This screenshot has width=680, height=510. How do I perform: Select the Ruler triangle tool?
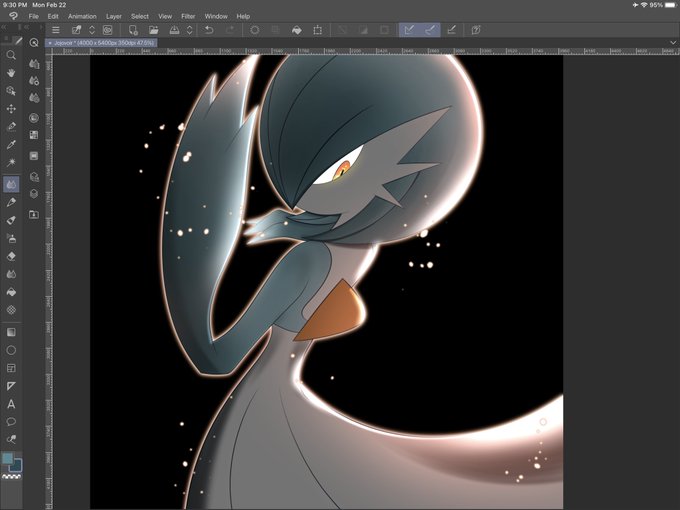click(x=11, y=386)
